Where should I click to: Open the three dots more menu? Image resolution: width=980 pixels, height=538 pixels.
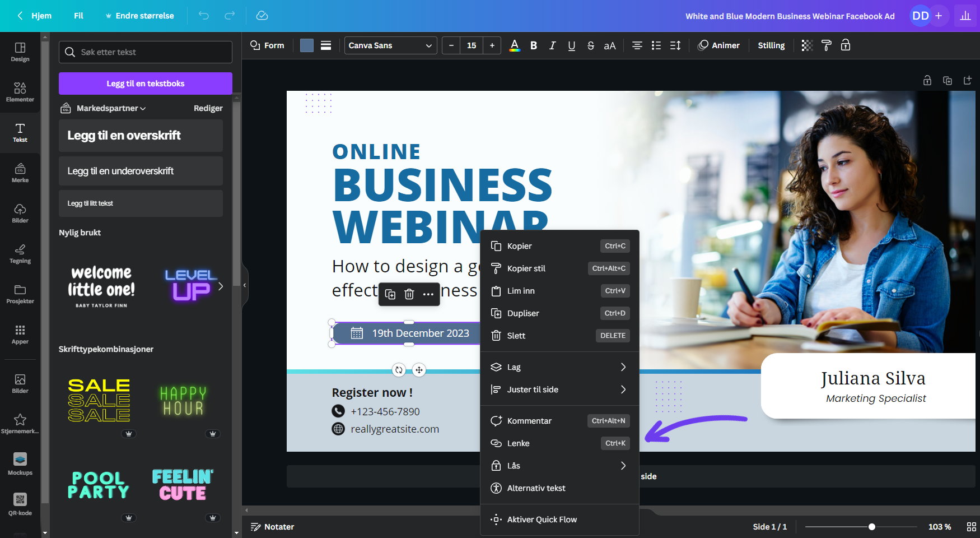pyautogui.click(x=428, y=294)
